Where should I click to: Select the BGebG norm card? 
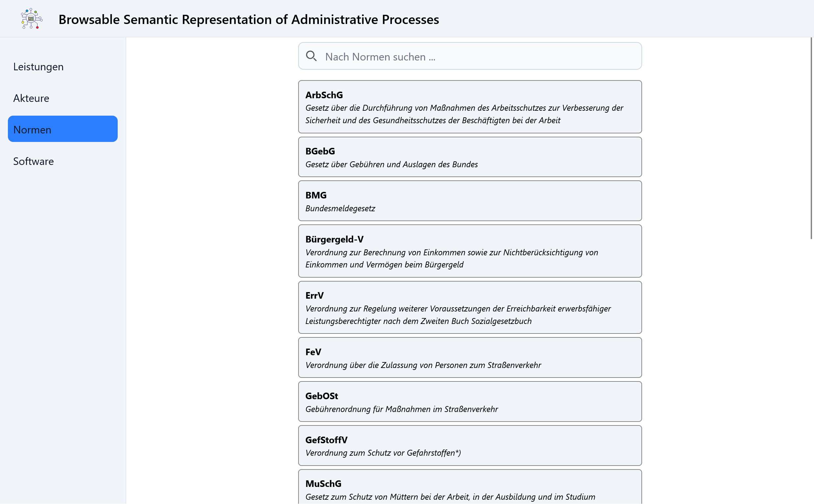tap(469, 157)
